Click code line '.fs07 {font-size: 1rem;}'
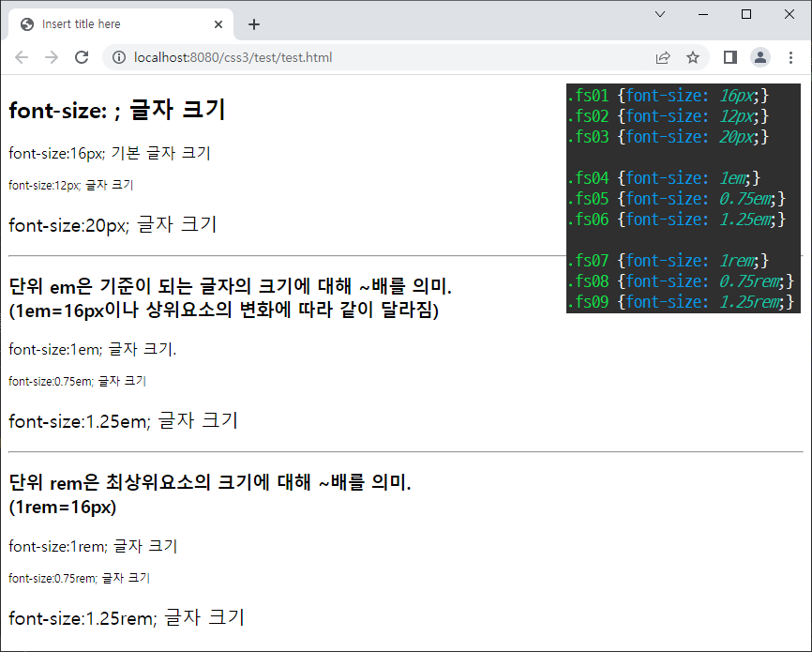Viewport: 812px width, 652px height. point(668,260)
